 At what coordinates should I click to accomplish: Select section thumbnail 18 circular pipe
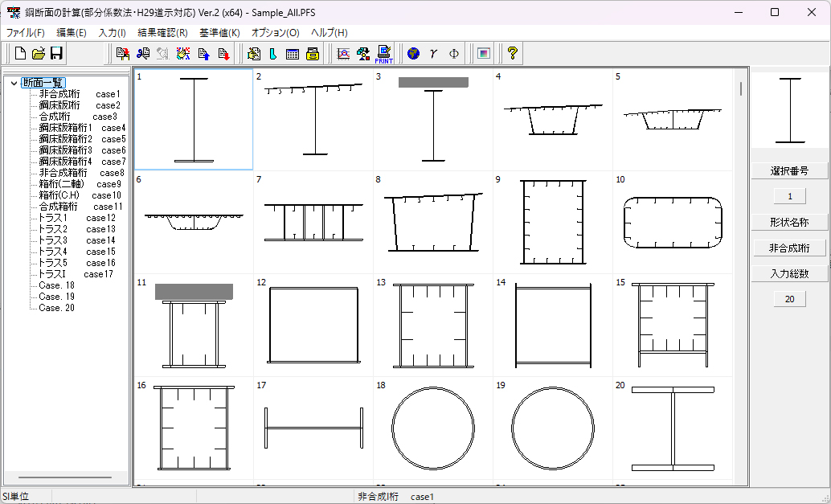pyautogui.click(x=433, y=428)
